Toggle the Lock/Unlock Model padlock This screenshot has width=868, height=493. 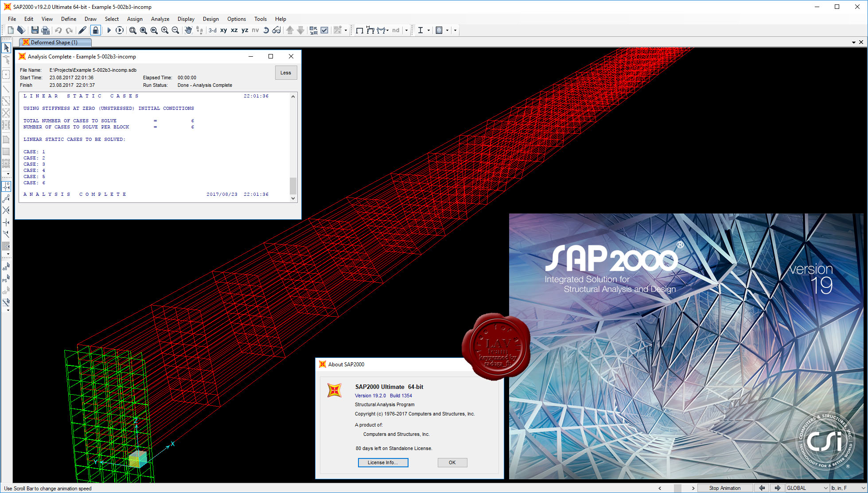pos(95,30)
